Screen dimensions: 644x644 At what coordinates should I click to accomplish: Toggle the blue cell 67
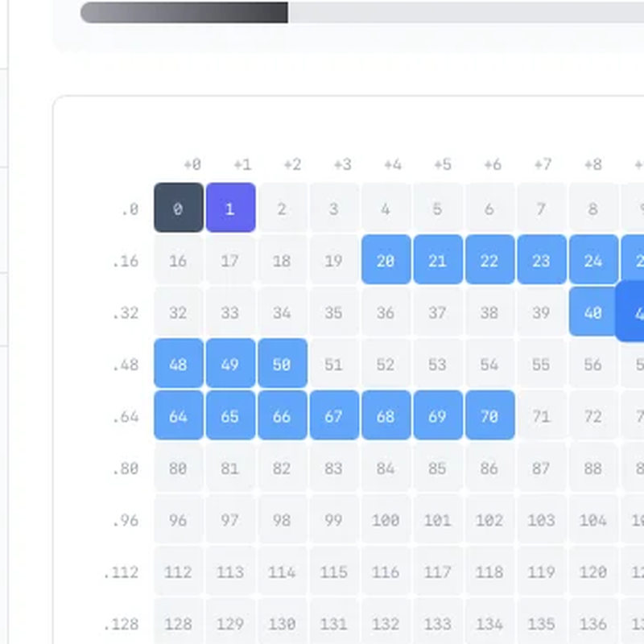[x=333, y=415]
